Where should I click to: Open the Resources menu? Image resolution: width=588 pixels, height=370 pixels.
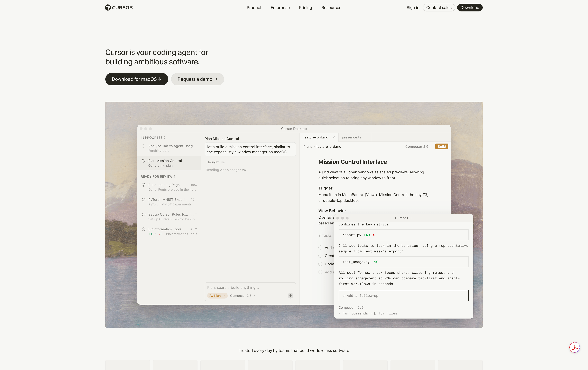tap(331, 8)
